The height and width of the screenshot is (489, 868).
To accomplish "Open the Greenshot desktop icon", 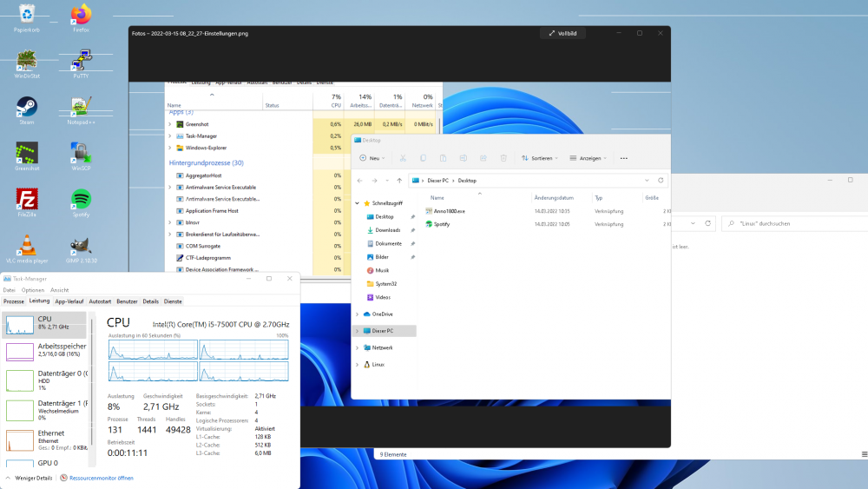I will (x=27, y=156).
